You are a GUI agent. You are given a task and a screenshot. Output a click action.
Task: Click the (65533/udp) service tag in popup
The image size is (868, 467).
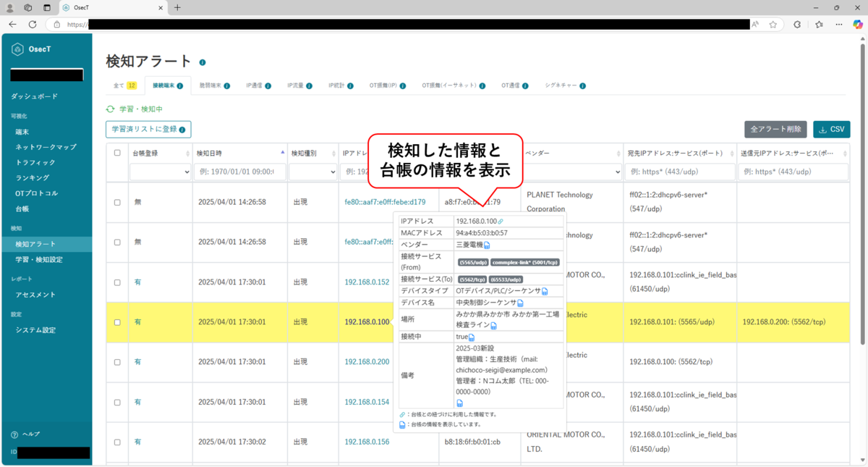[506, 279]
